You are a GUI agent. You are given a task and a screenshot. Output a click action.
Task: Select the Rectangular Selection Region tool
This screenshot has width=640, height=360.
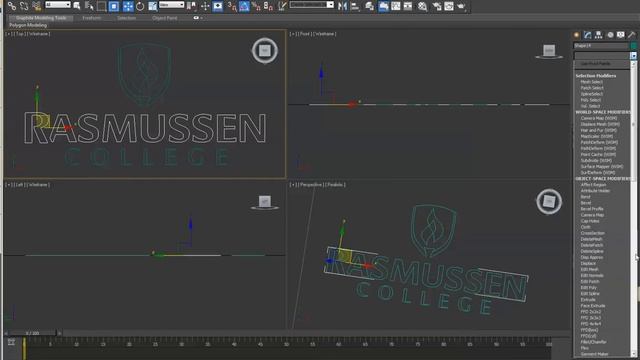(101, 6)
